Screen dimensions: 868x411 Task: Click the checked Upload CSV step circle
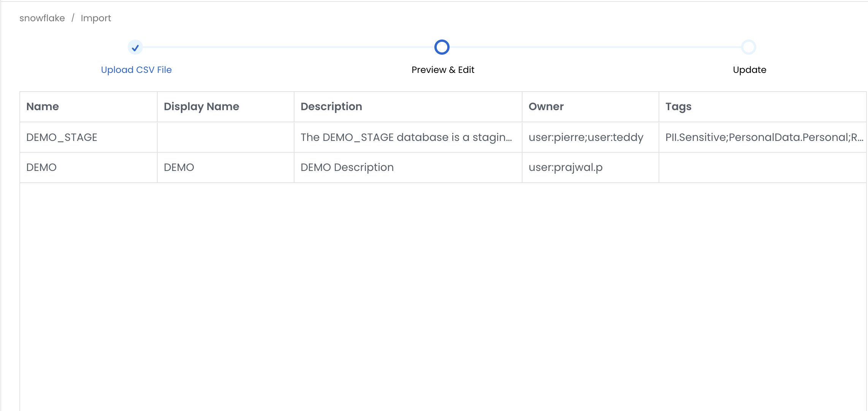pyautogui.click(x=135, y=47)
